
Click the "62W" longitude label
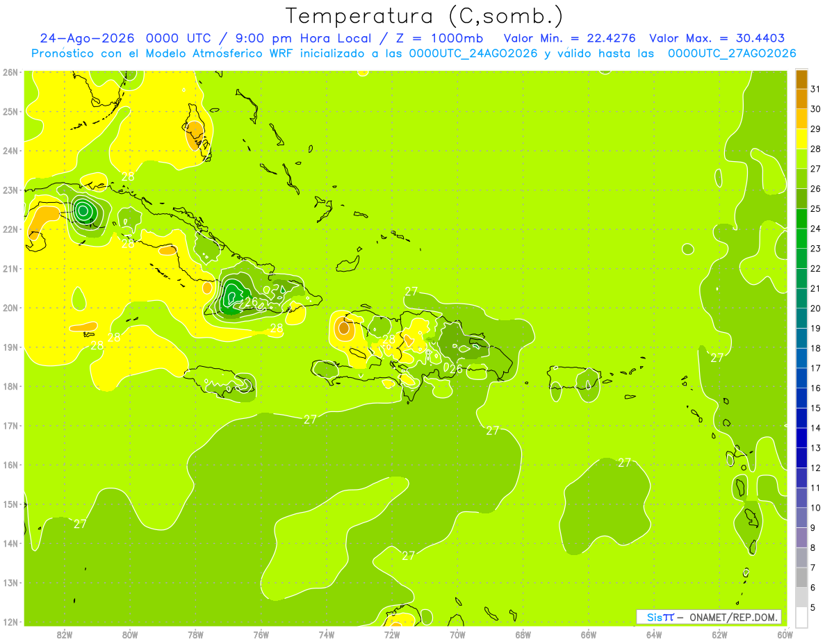(719, 634)
